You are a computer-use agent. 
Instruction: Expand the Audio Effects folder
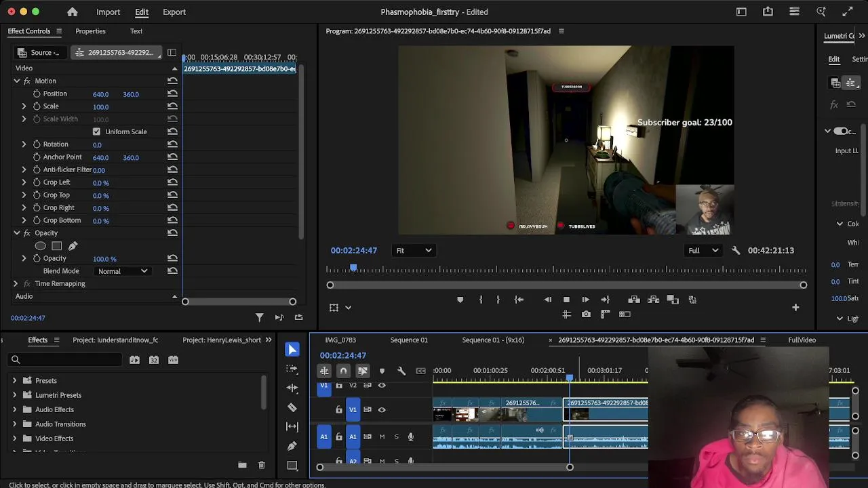(x=14, y=409)
